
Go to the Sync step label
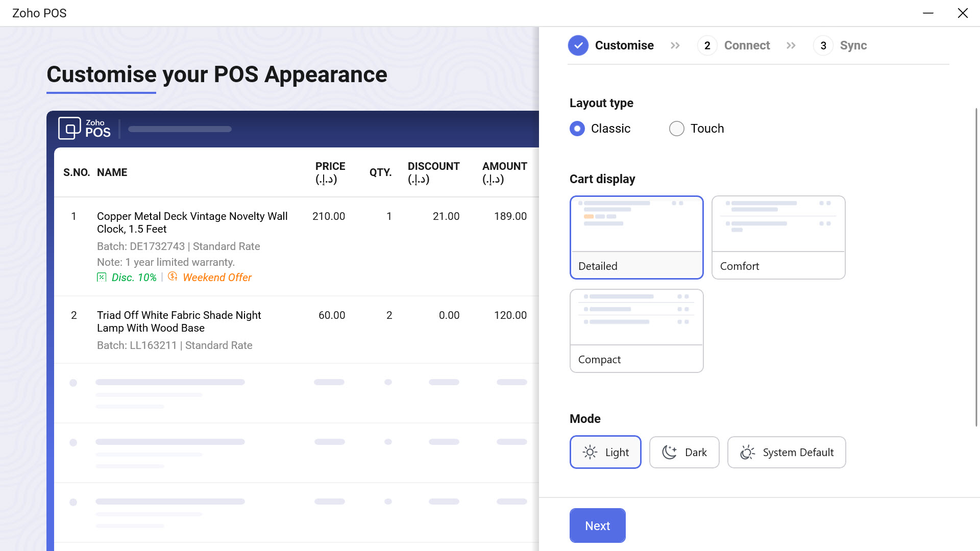[853, 45]
